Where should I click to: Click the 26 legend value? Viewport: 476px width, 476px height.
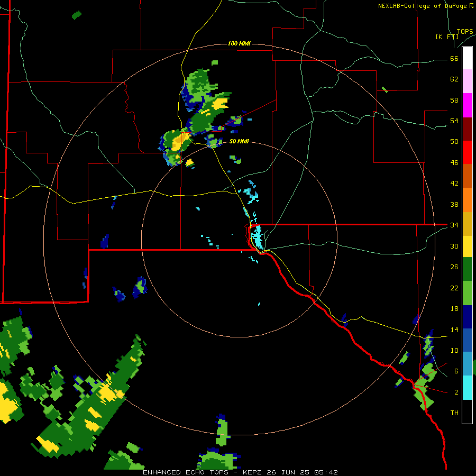point(454,267)
